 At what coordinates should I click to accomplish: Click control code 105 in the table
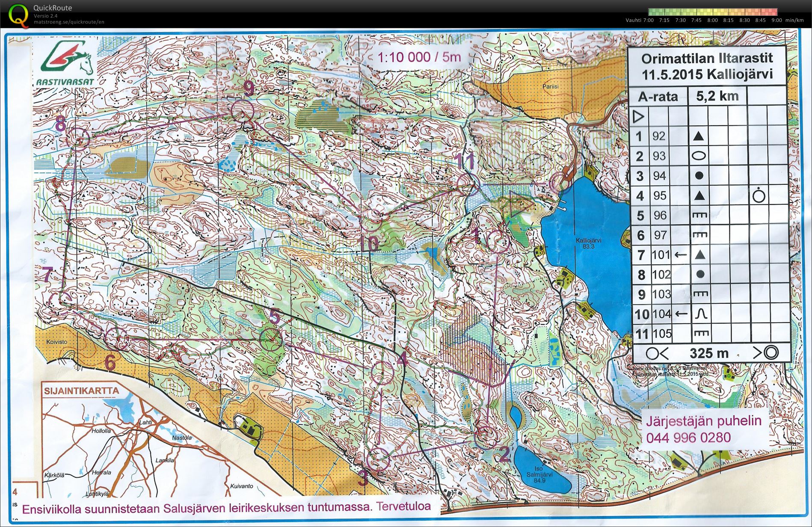[x=662, y=333]
